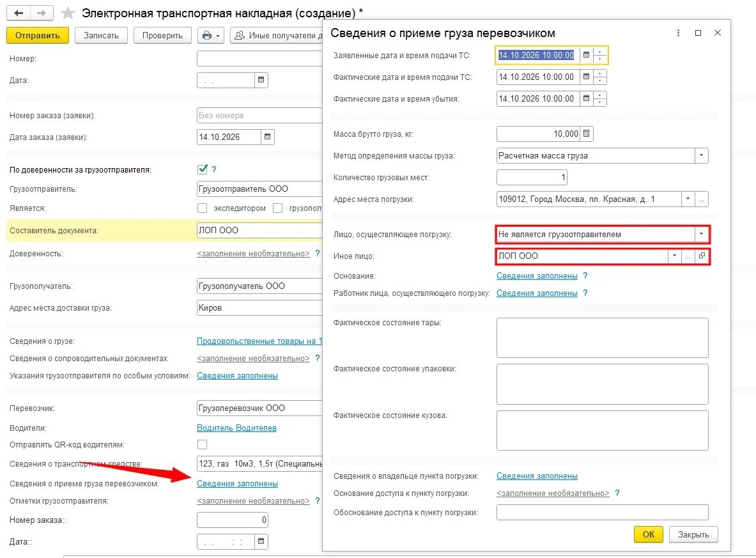
Task: Click the Закрыть button
Action: coord(693,534)
